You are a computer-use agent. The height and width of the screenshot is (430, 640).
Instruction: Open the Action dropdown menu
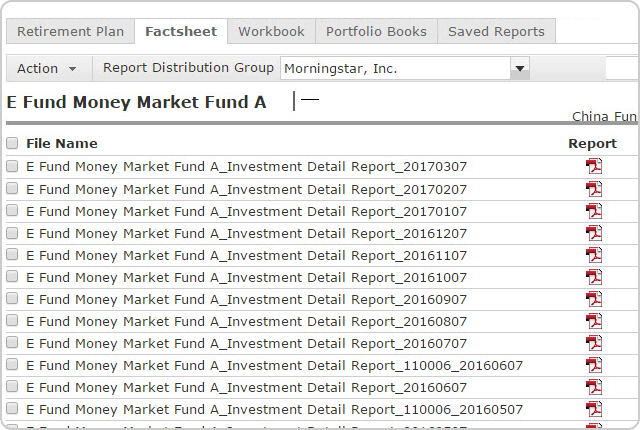47,68
